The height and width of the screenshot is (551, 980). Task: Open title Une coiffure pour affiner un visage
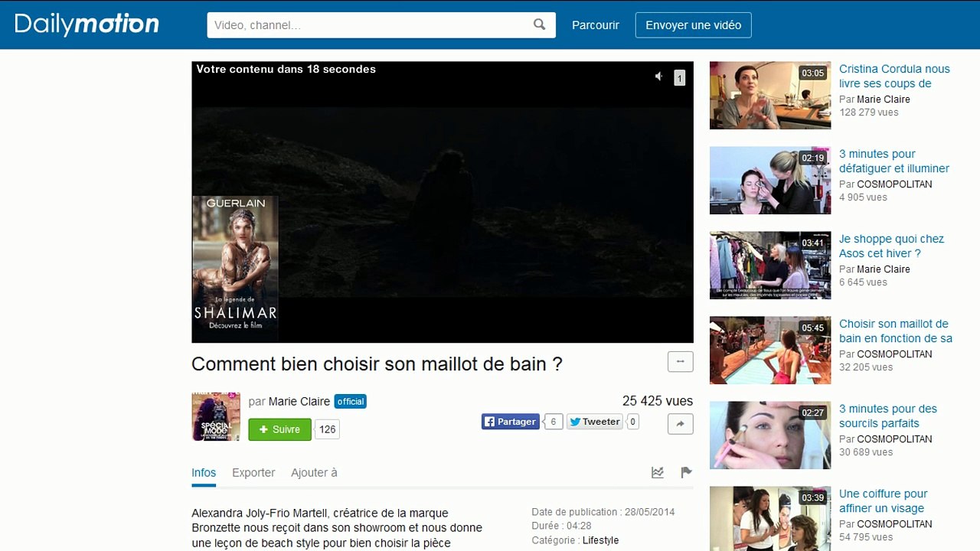point(884,500)
